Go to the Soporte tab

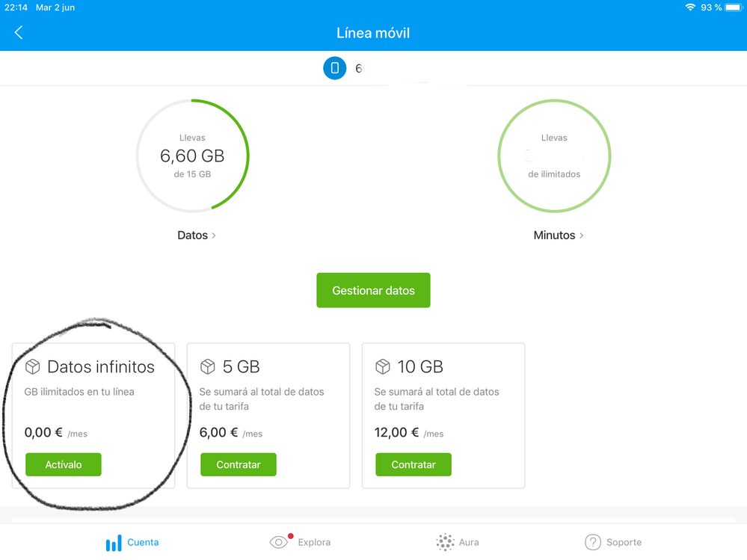(613, 542)
